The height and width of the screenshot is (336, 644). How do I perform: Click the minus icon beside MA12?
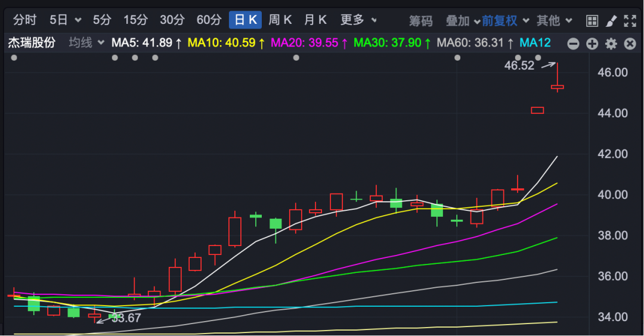coord(573,43)
